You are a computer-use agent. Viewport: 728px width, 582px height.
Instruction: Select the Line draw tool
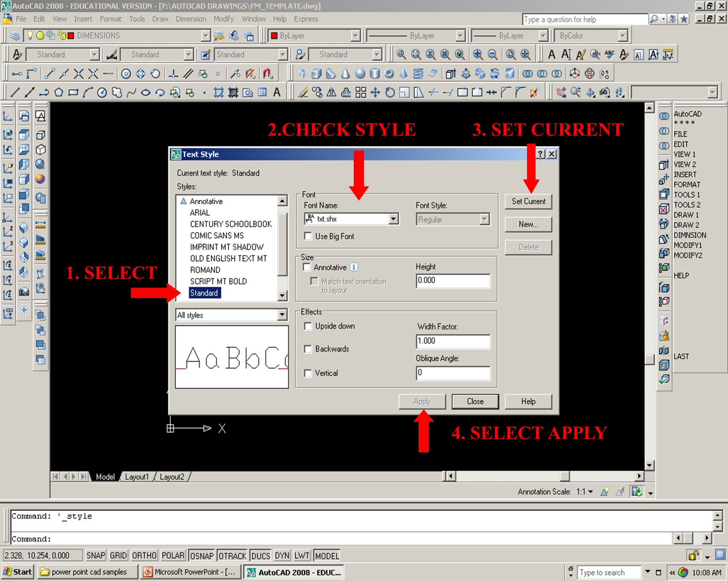point(15,92)
